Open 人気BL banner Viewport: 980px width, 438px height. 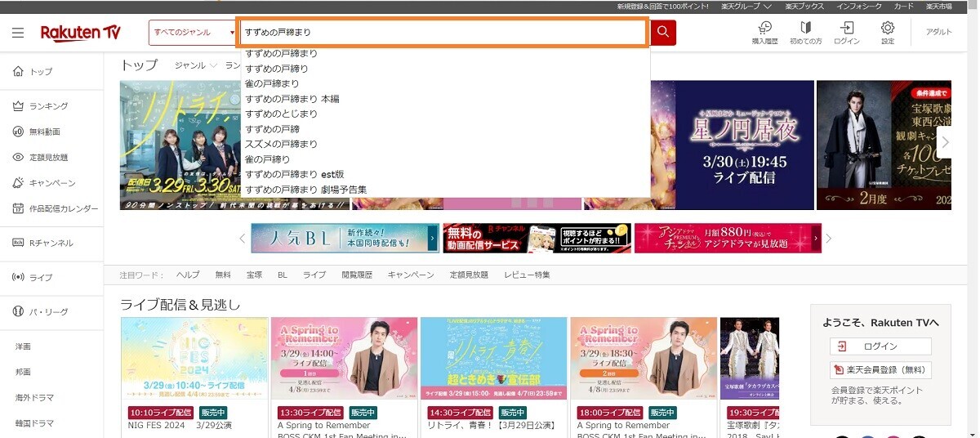[345, 238]
